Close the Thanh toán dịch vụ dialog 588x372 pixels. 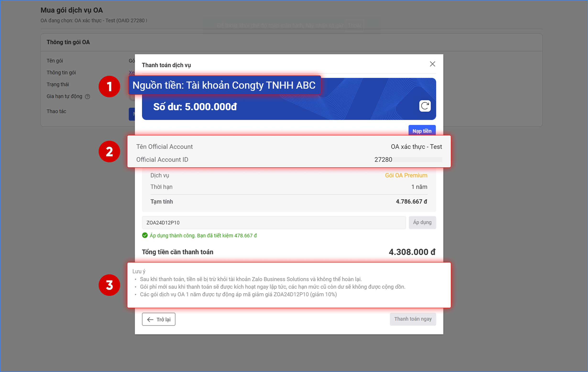pyautogui.click(x=432, y=64)
